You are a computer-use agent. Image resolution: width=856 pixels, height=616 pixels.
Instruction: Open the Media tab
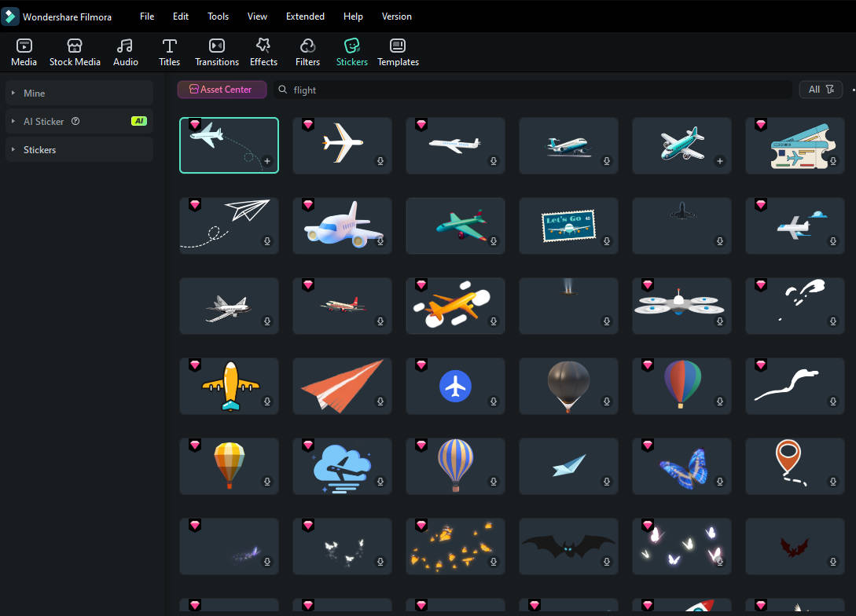pyautogui.click(x=24, y=53)
